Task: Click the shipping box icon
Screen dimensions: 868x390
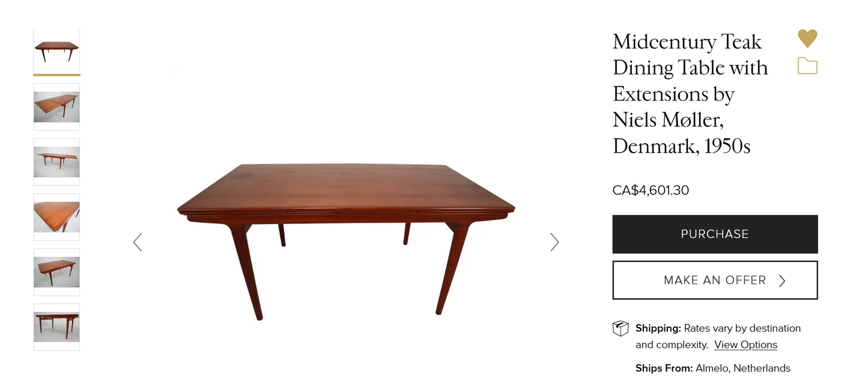Action: (621, 329)
